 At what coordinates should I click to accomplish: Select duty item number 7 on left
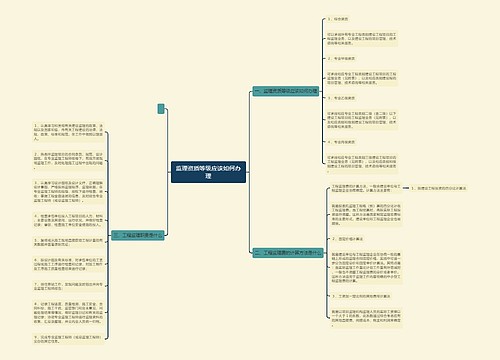point(68,287)
